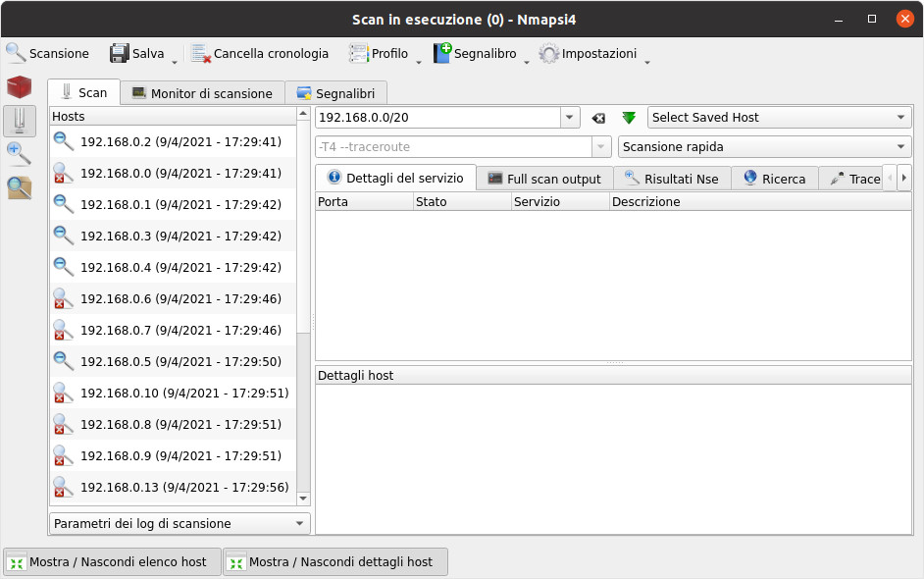Click the Segnalibro bookmark-add icon
Viewport: 924px width, 579px height.
pos(442,53)
